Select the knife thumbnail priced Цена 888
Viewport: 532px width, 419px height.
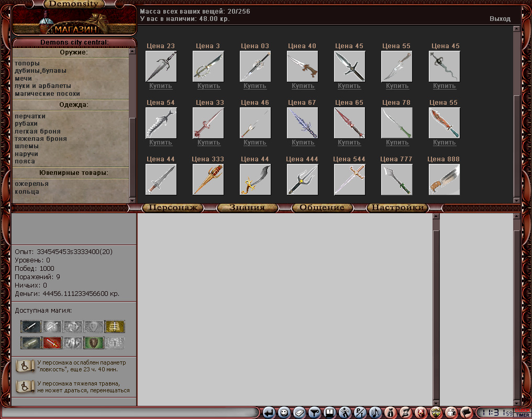444,180
